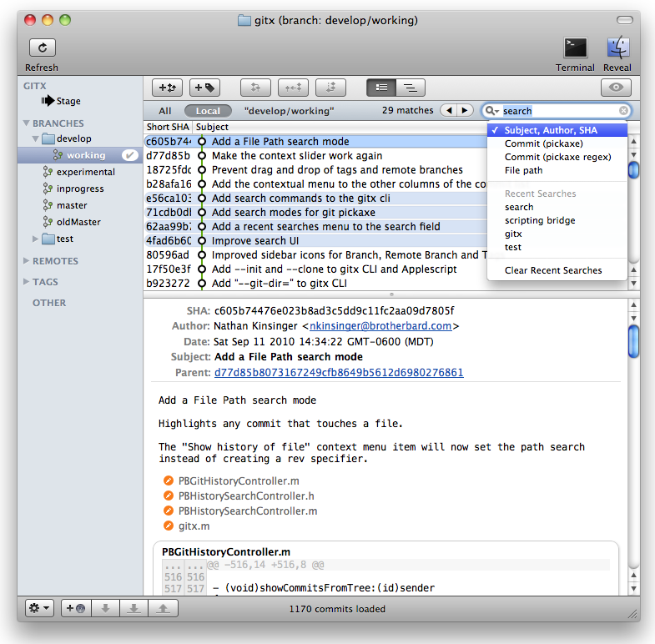Collapse the BRANCHES section
This screenshot has width=655, height=644.
(x=27, y=123)
